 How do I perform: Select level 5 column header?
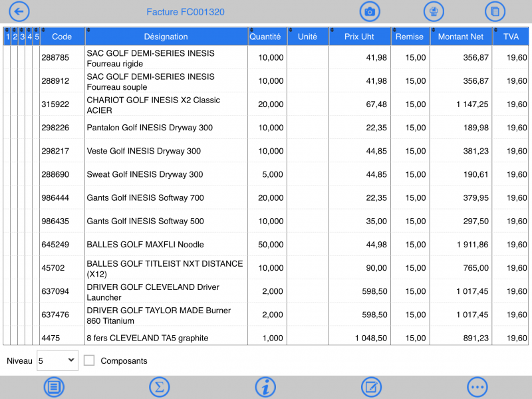point(37,37)
